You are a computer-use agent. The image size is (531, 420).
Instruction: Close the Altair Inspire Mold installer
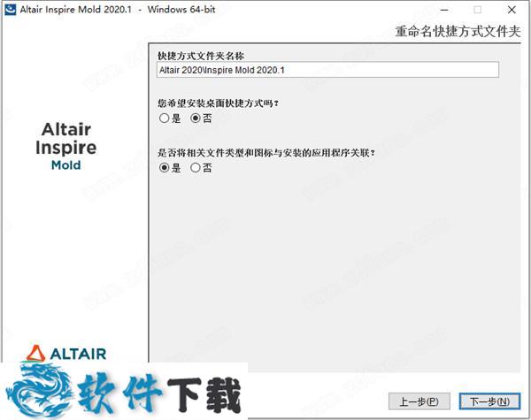point(512,10)
